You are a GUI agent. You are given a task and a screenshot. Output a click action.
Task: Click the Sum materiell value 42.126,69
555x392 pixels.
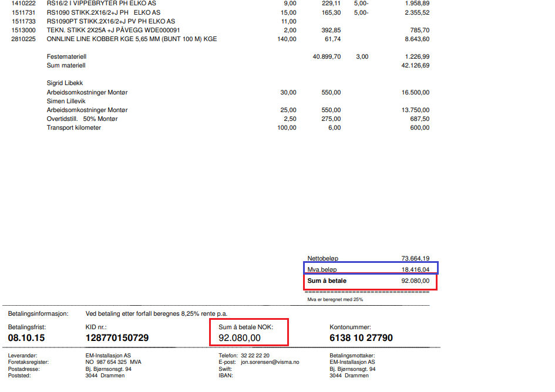(415, 66)
